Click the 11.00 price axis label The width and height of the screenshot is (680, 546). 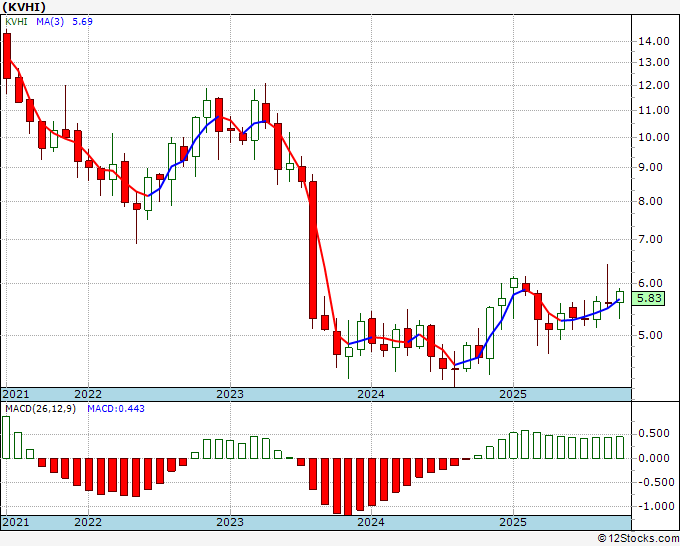[x=654, y=110]
